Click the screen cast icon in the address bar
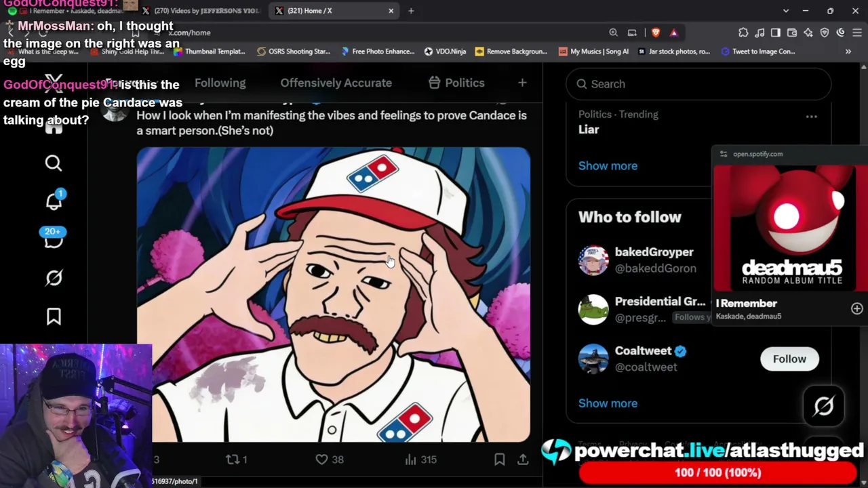 coord(632,33)
